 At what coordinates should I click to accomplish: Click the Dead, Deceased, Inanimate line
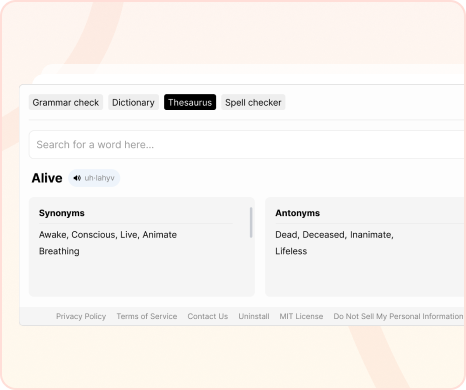click(x=334, y=235)
